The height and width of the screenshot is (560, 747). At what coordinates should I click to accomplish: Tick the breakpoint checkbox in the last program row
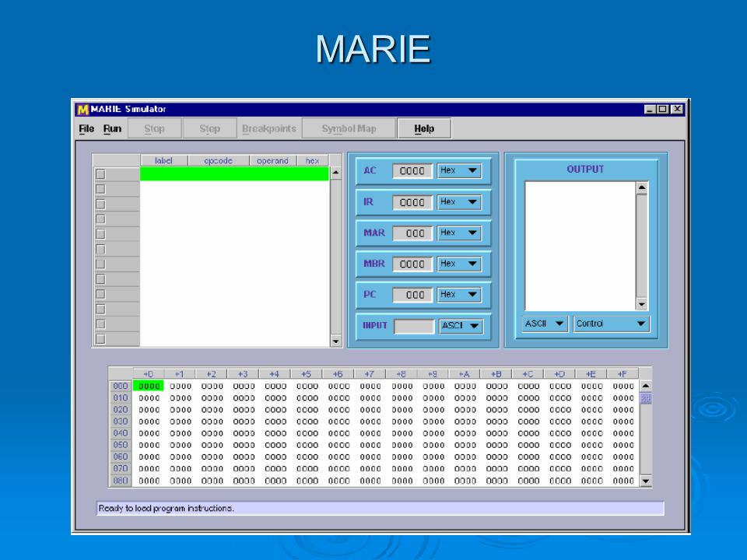[x=100, y=339]
